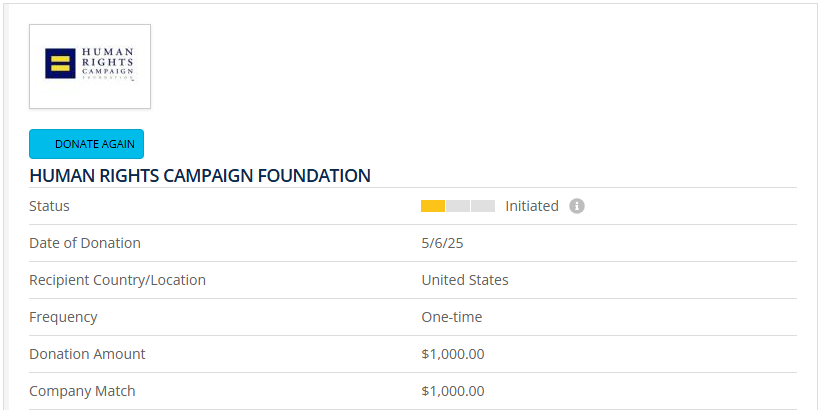Click the logo's Human Rights Campaign text
This screenshot has height=410, width=823.
click(x=106, y=61)
